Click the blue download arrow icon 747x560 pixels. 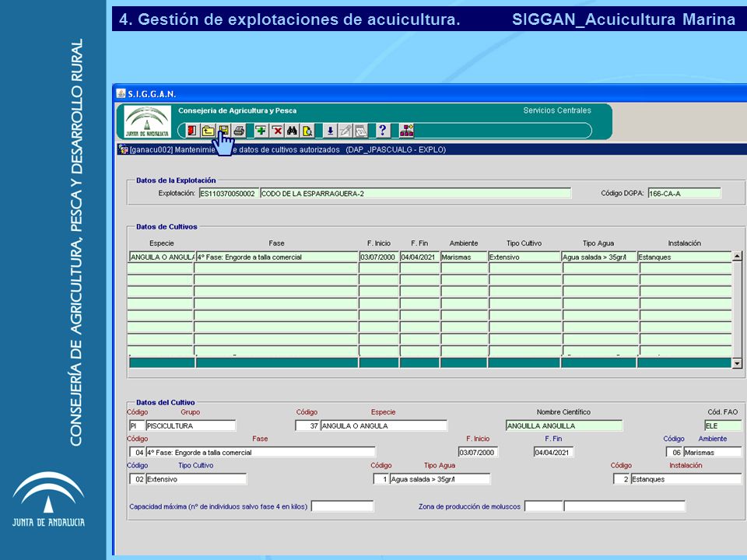(x=330, y=131)
